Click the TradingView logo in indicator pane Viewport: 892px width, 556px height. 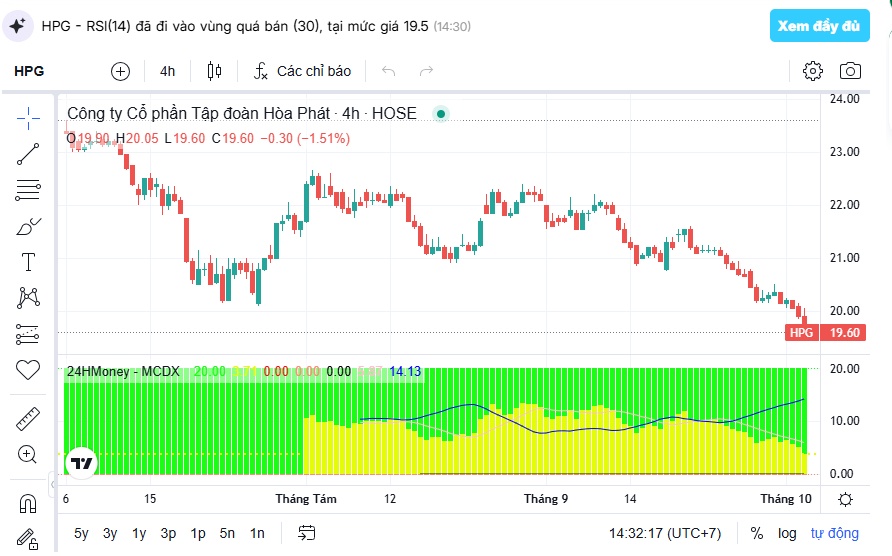point(81,463)
